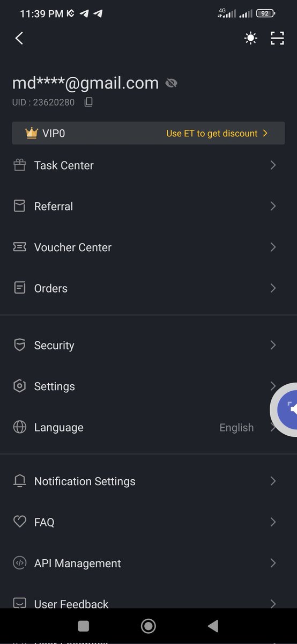Tap the Task Center gift icon
The width and height of the screenshot is (297, 644).
(x=20, y=165)
